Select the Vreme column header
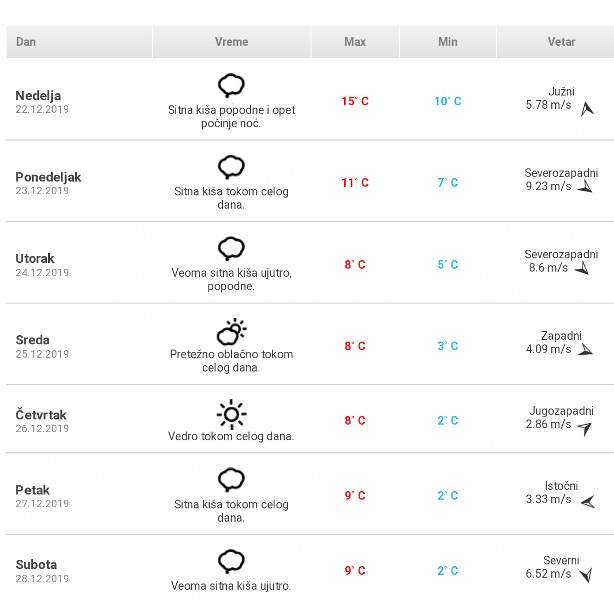This screenshot has height=600, width=614. (231, 42)
